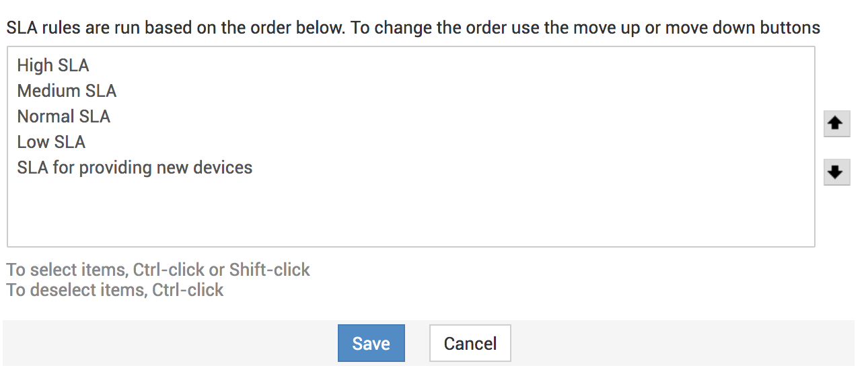
Task: Lower a rule's priority with the down arrow
Action: [x=836, y=172]
